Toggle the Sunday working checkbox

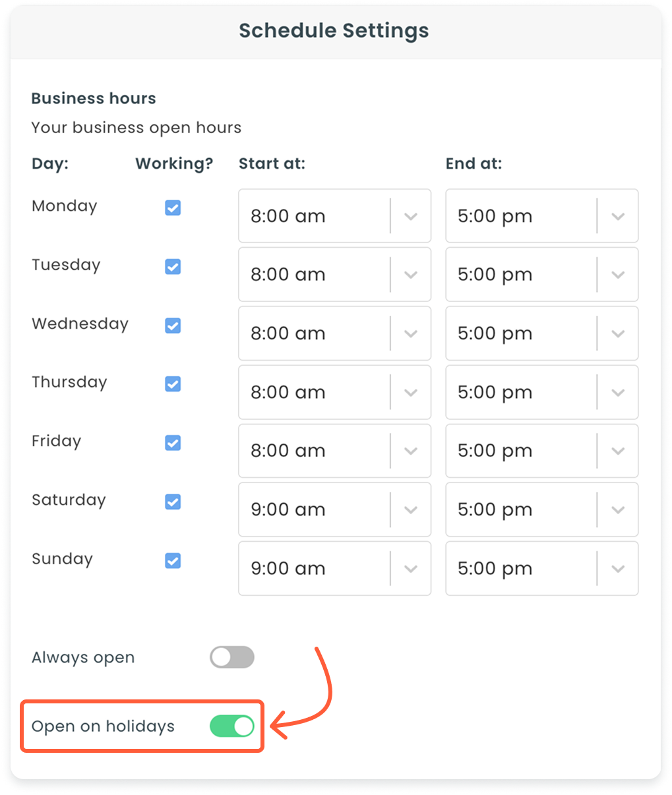(x=173, y=560)
